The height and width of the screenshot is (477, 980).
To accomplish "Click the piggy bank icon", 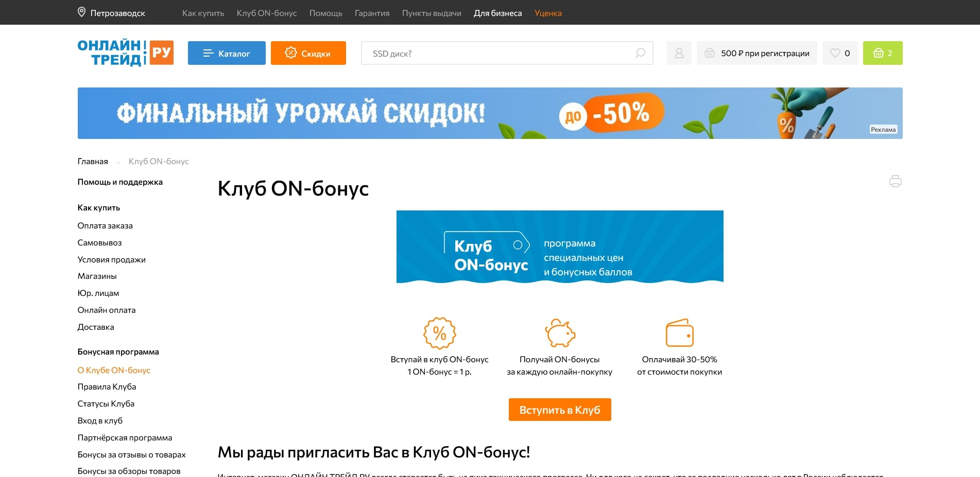I will pos(560,333).
